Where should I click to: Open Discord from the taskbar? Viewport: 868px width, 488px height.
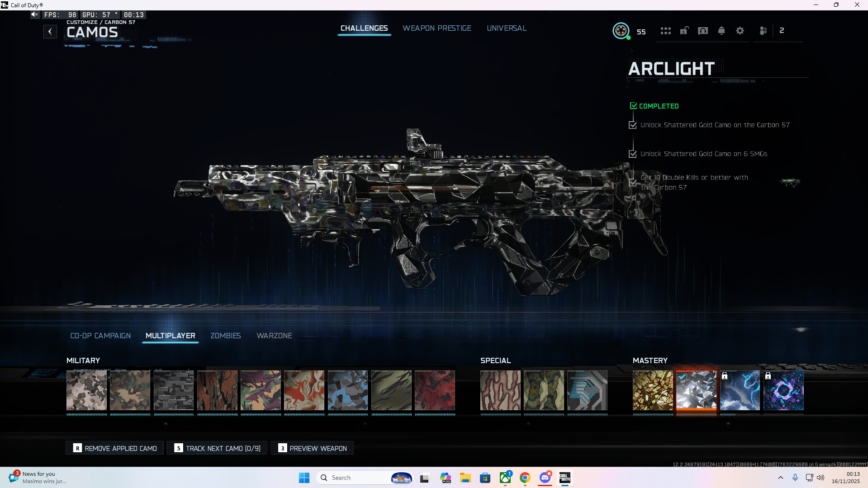pyautogui.click(x=545, y=478)
